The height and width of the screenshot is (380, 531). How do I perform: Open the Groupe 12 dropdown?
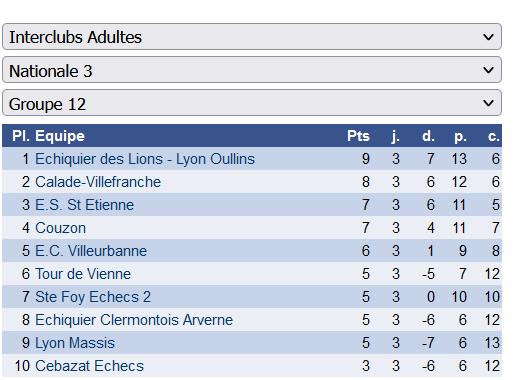tap(252, 103)
